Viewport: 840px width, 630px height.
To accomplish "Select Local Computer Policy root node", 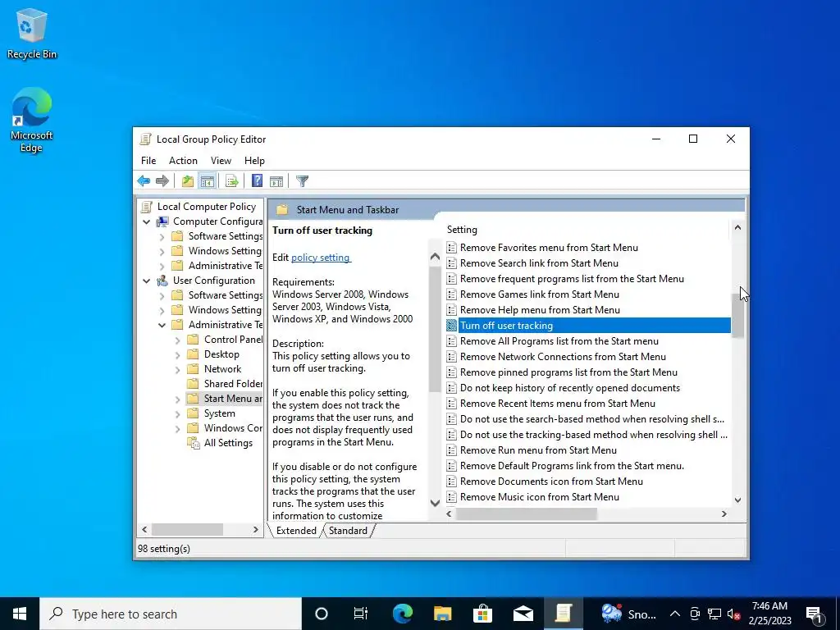I will point(206,206).
